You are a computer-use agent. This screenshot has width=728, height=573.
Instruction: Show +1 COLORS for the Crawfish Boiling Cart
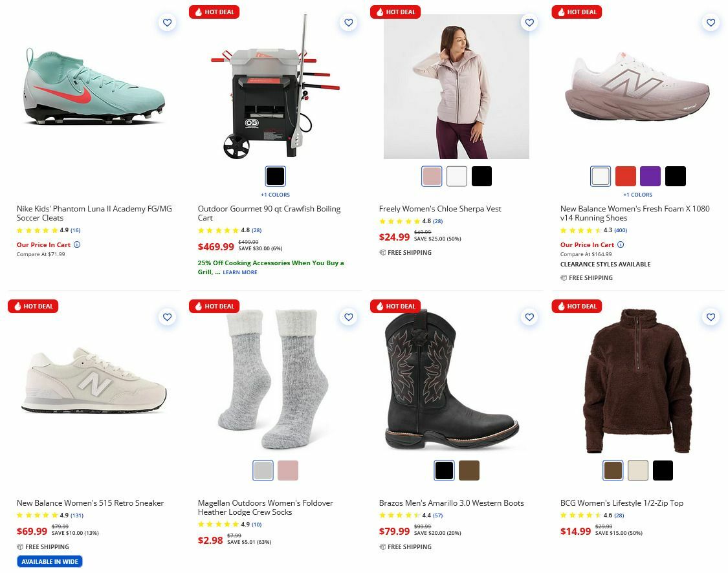[275, 194]
